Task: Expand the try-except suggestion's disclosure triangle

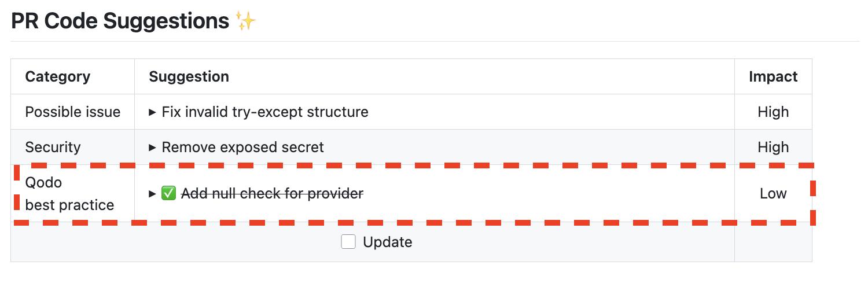Action: (153, 112)
